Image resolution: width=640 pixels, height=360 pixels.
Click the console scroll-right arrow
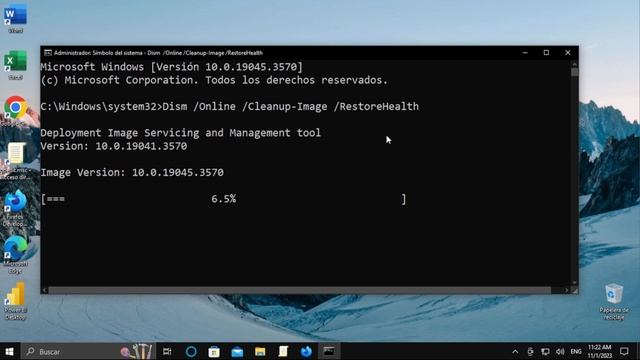point(567,290)
